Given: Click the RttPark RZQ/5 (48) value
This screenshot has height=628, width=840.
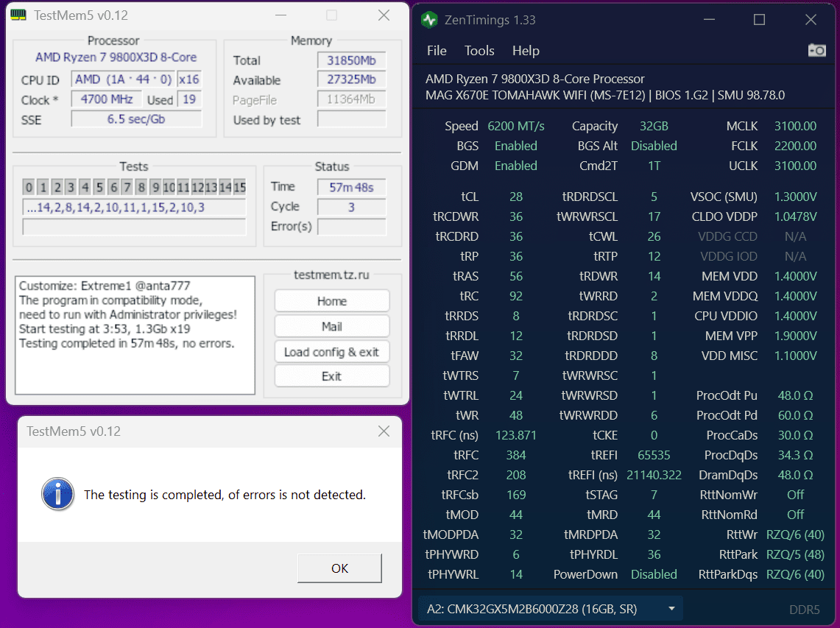Looking at the screenshot, I should tap(795, 554).
